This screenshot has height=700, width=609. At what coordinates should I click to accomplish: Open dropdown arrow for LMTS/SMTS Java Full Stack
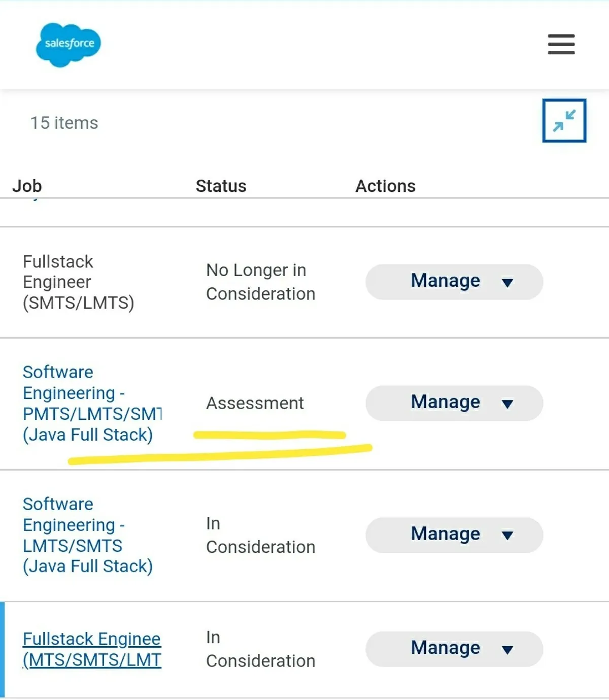point(507,535)
